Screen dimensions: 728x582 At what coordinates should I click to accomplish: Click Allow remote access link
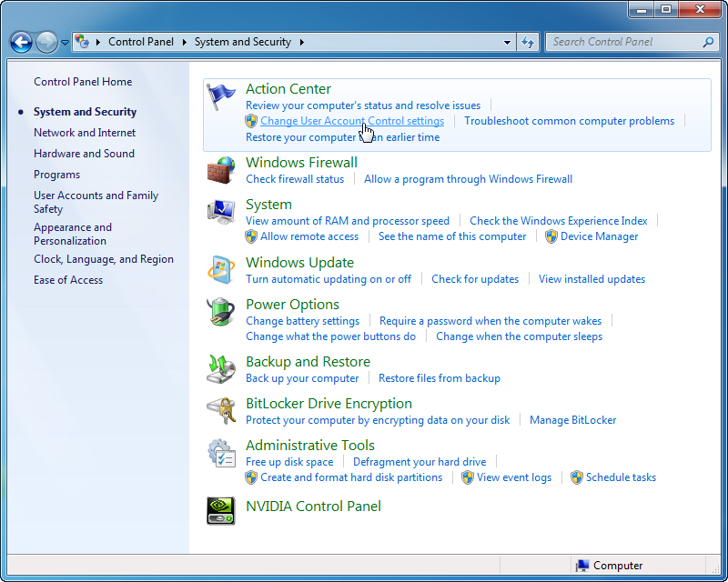pos(309,236)
